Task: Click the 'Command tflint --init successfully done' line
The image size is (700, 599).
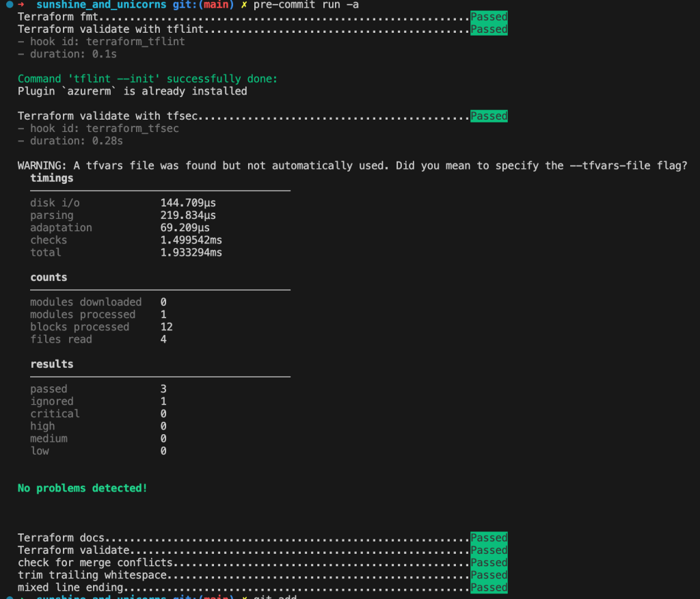Action: (x=147, y=79)
